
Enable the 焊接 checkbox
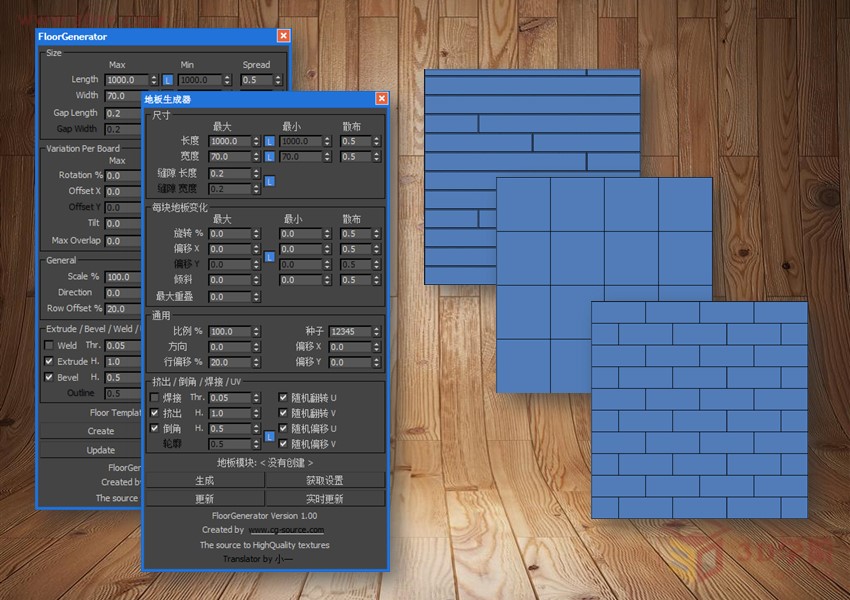click(x=154, y=398)
